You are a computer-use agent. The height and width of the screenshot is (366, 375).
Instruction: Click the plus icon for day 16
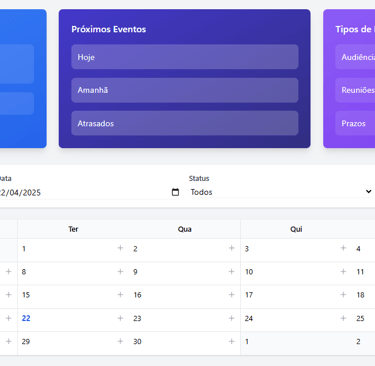[x=232, y=295]
